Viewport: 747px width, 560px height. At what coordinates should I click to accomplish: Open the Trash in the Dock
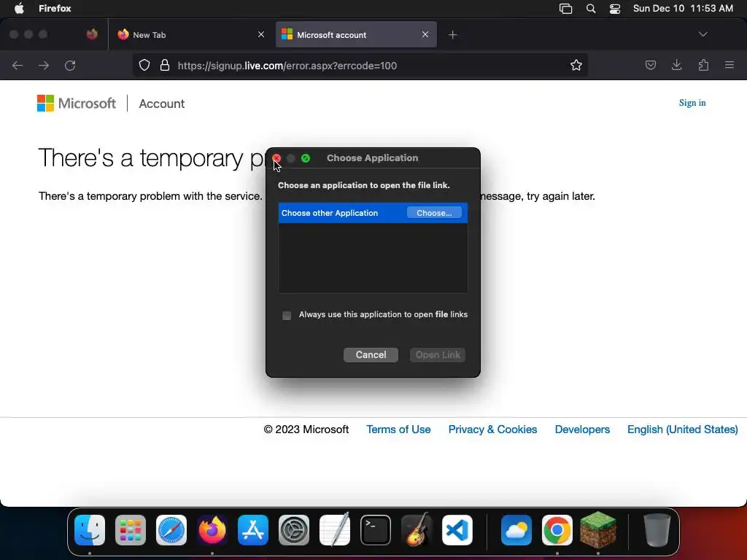657,530
